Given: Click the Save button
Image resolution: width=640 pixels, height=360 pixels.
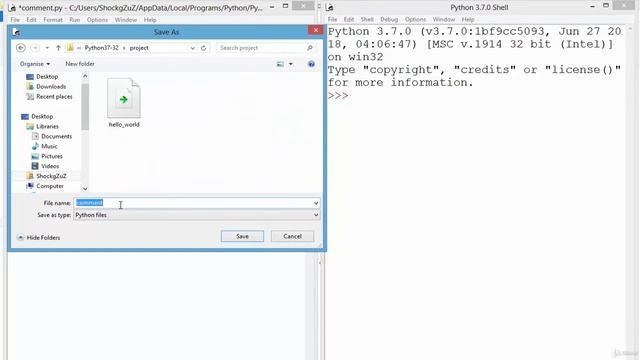Looking at the screenshot, I should (242, 236).
